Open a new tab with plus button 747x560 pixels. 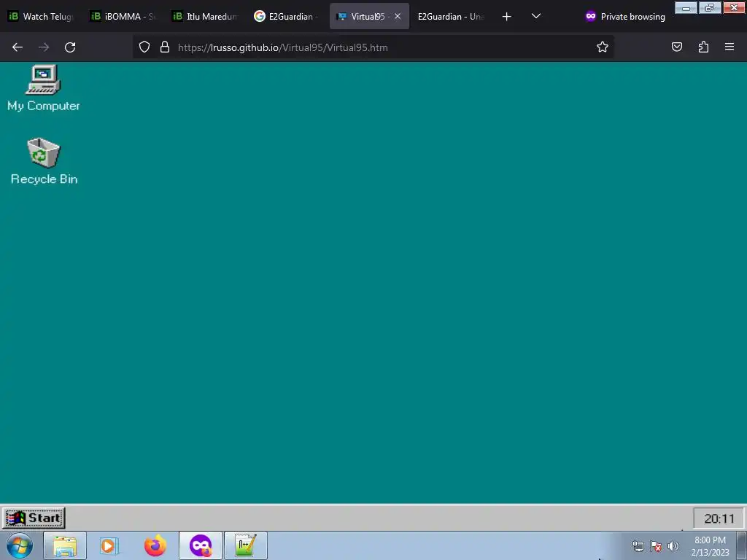[506, 16]
